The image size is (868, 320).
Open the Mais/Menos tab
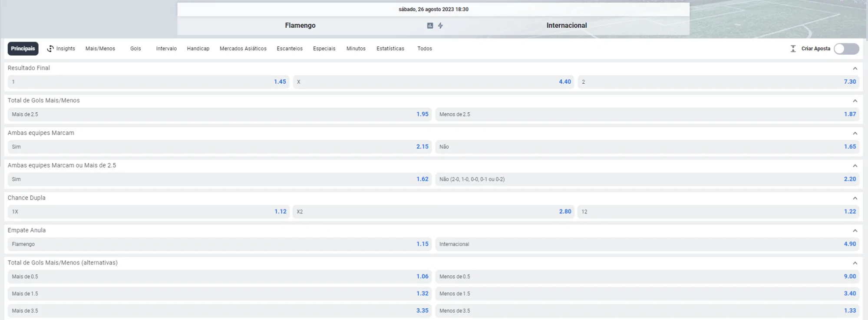tap(100, 49)
